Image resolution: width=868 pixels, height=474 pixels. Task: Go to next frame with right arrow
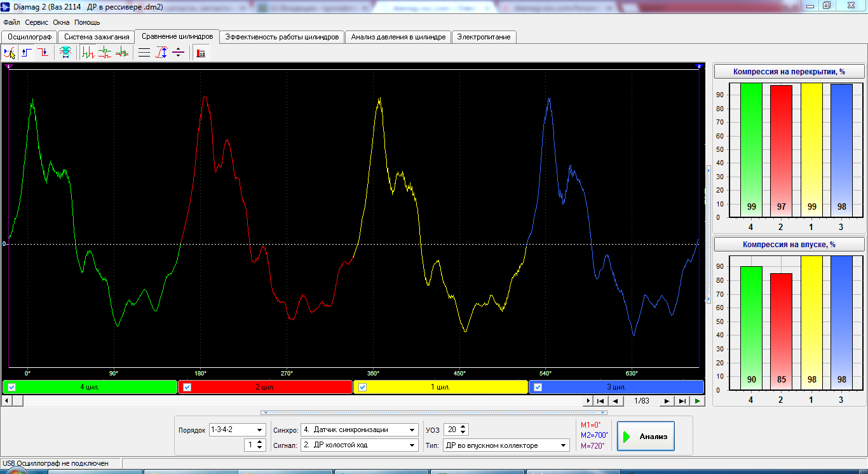click(x=667, y=401)
